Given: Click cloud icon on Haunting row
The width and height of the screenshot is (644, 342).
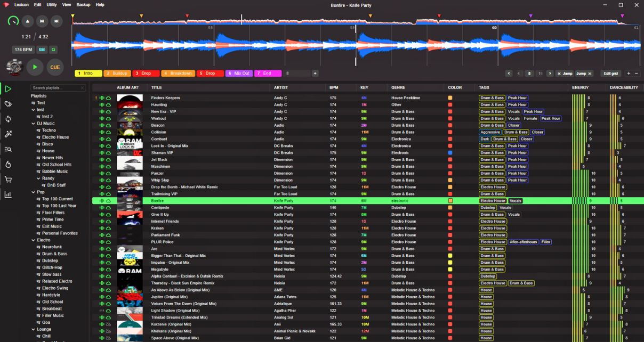Looking at the screenshot, I should (108, 105).
